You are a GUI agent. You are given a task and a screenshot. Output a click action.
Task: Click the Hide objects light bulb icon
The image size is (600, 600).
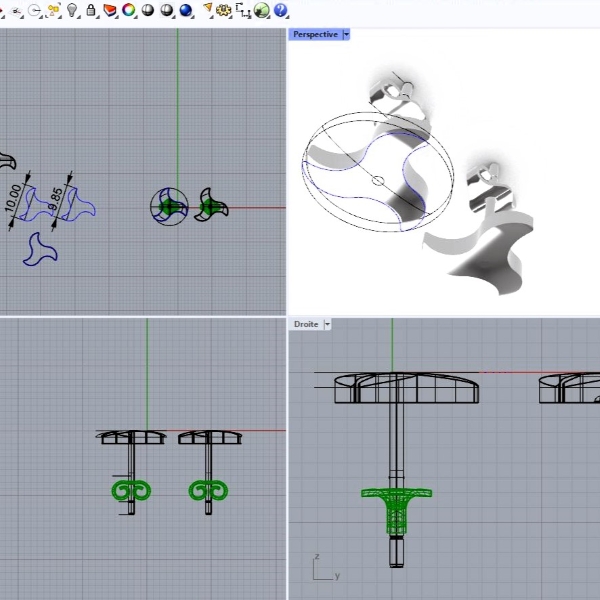[74, 11]
